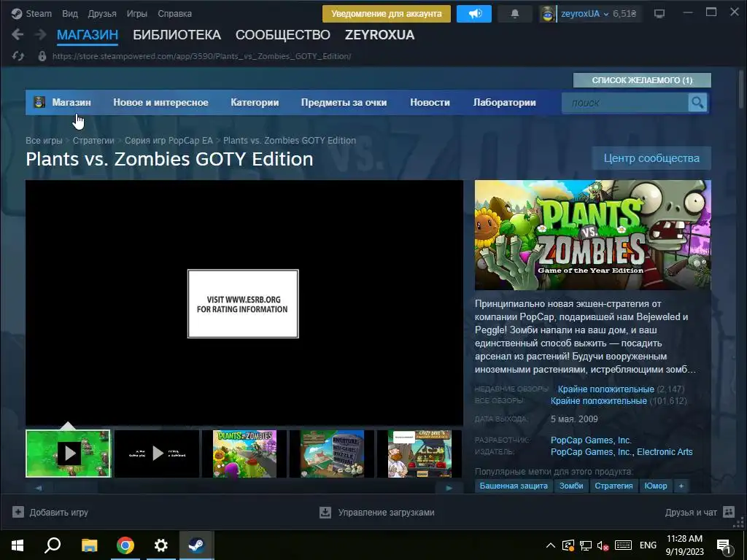Switch to Big Picture mode with the monitor icon
The image size is (747, 560).
pos(659,14)
